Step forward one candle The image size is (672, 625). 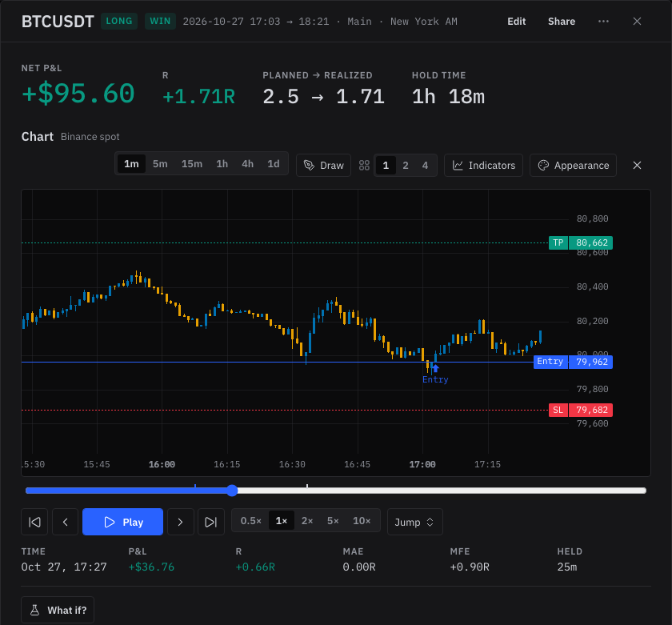(181, 522)
